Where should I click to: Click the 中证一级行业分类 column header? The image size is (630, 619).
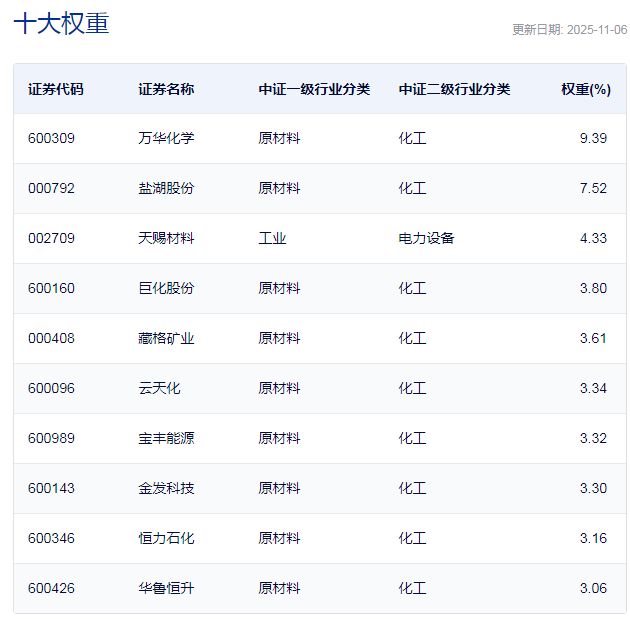314,89
